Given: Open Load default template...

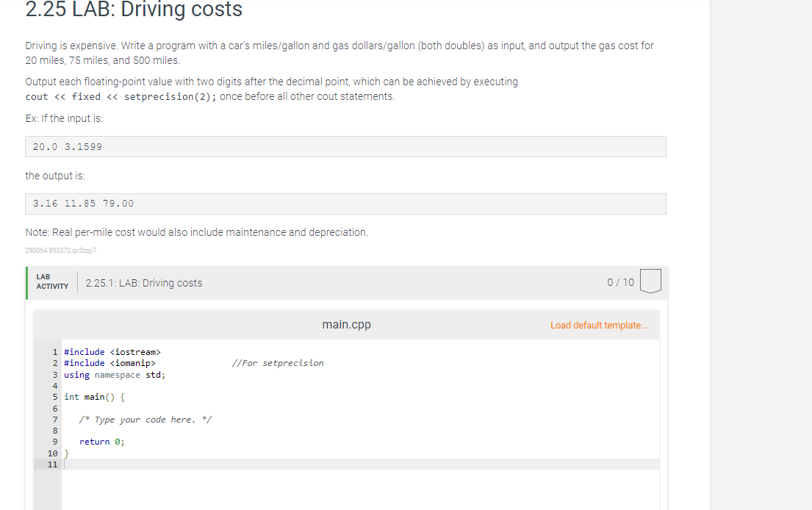Looking at the screenshot, I should (x=599, y=324).
